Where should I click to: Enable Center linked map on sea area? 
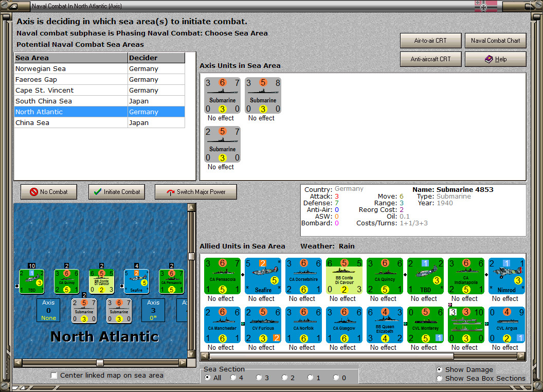point(53,376)
